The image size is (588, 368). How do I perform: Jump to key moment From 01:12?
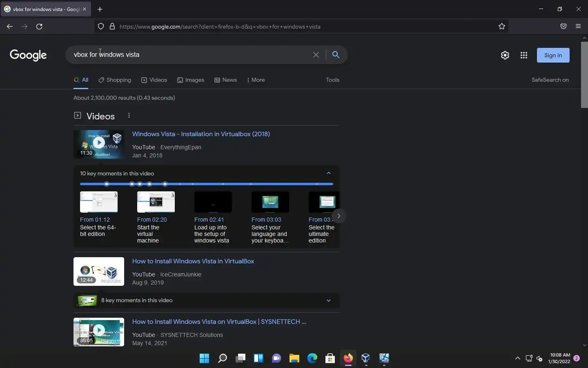point(95,220)
